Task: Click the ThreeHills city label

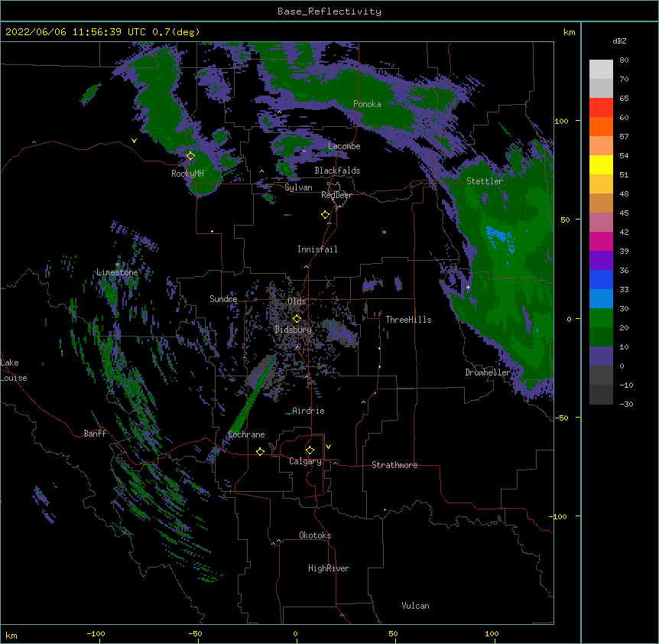Action: pyautogui.click(x=408, y=320)
